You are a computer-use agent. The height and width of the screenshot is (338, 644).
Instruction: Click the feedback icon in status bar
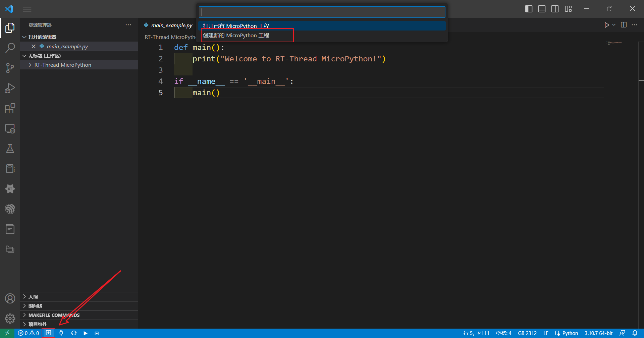[622, 333]
